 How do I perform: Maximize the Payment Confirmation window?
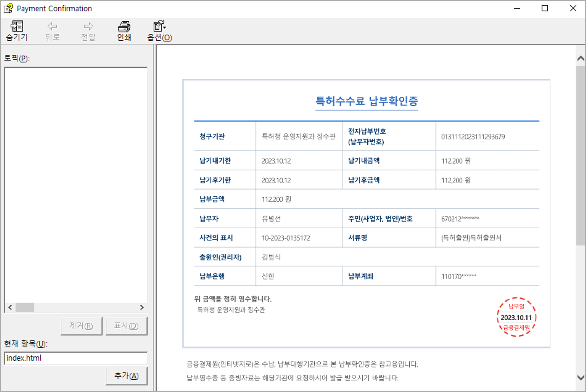545,8
